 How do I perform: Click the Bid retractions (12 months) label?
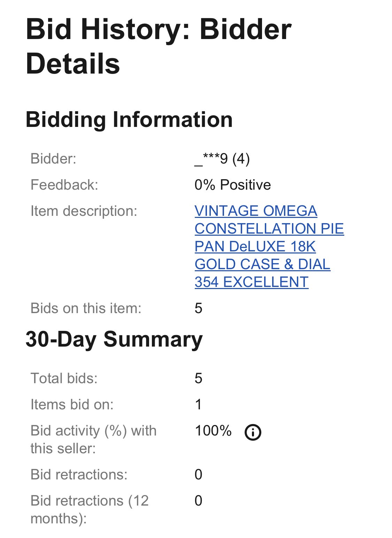click(90, 509)
